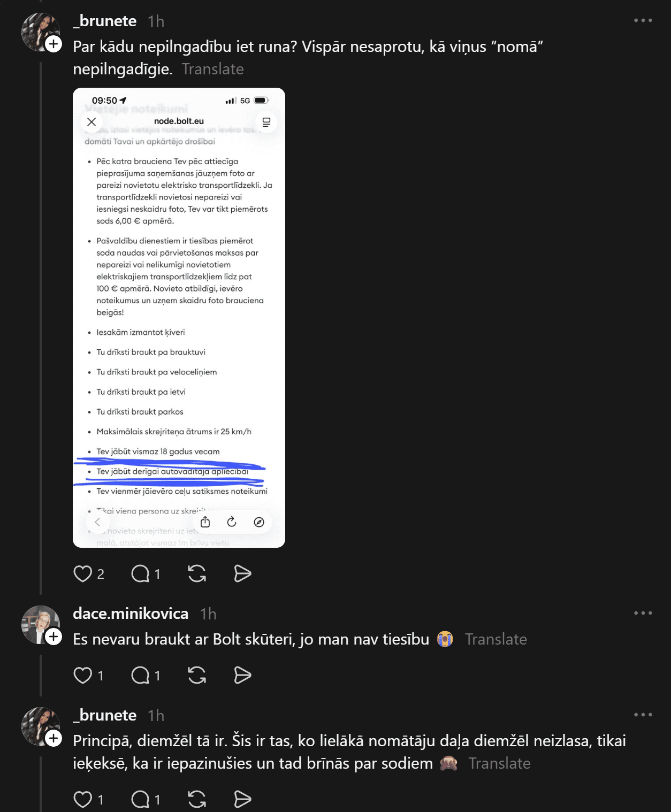Screen dimensions: 671x812
Task: Translate _brunete's last comment
Action: coord(500,763)
